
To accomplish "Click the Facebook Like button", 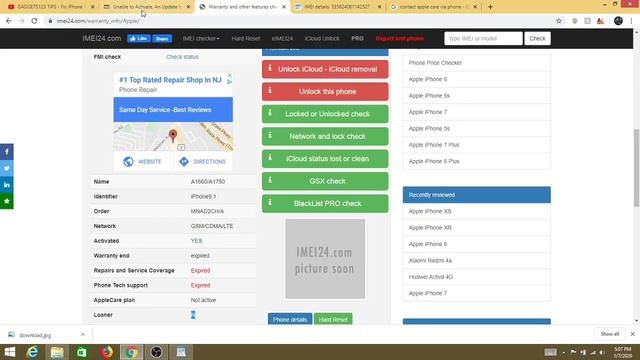I will tap(139, 38).
